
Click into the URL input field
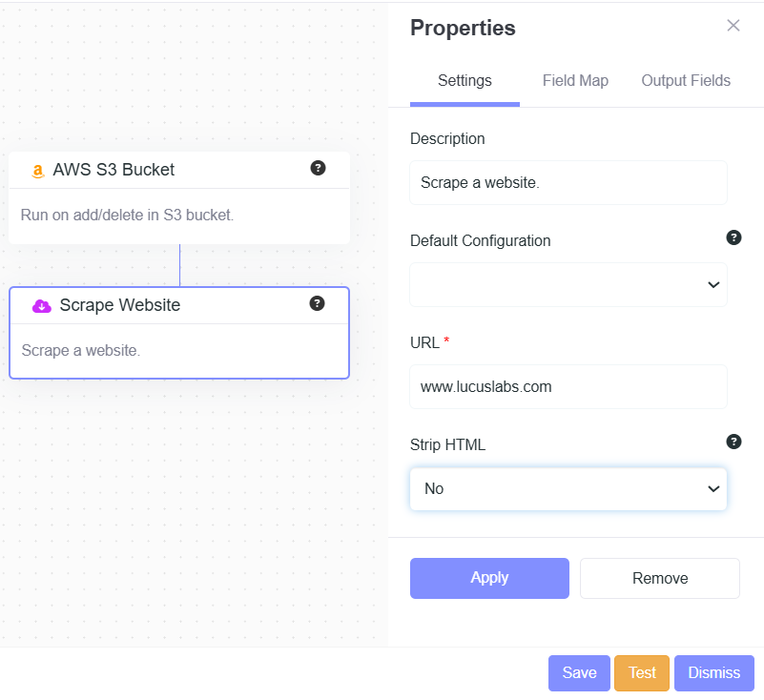568,387
